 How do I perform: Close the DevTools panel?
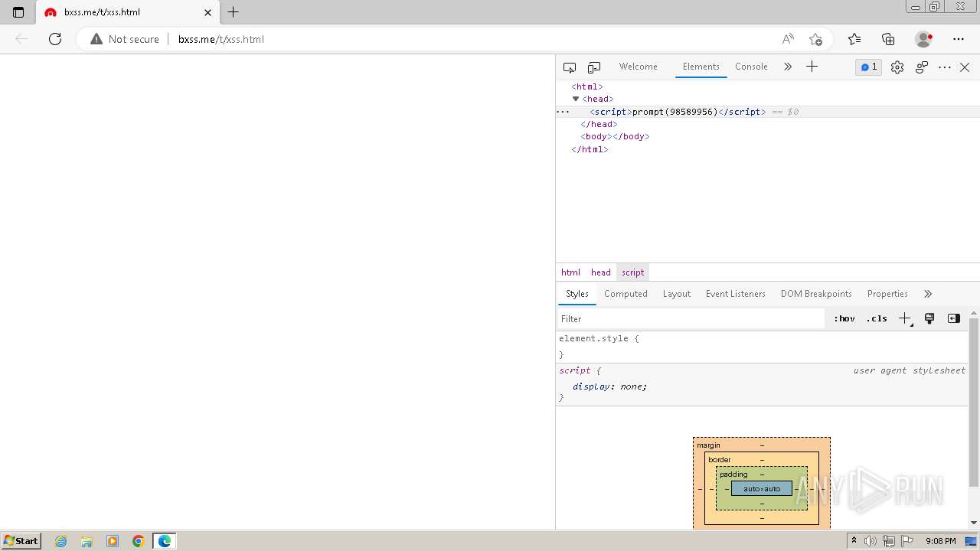pyautogui.click(x=965, y=67)
